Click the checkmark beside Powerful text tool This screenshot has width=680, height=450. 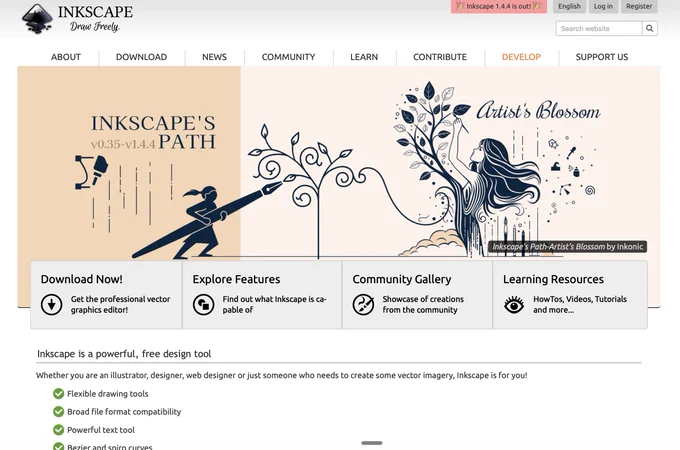(59, 430)
